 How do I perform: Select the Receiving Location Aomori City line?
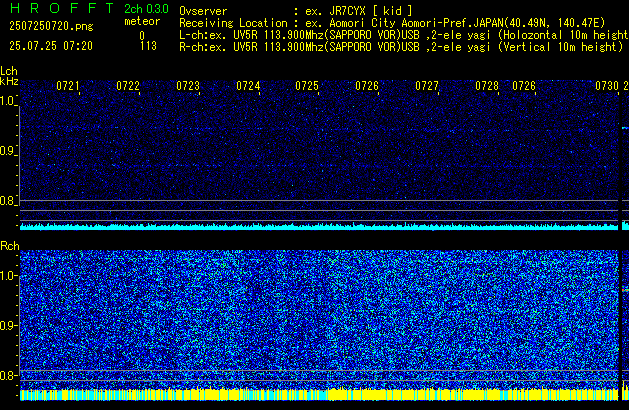[x=392, y=23]
